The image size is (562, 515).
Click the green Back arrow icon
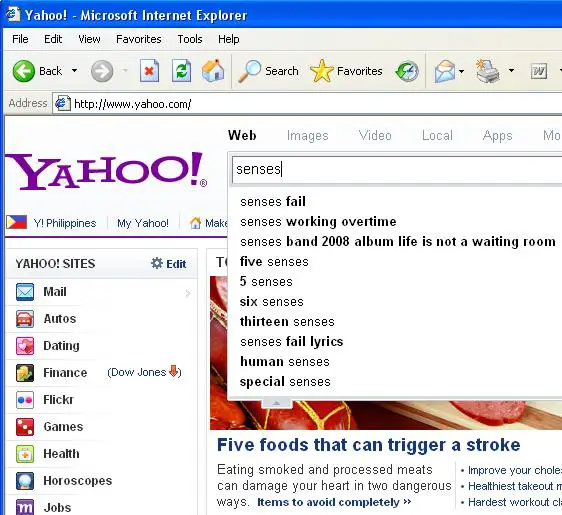[x=24, y=71]
